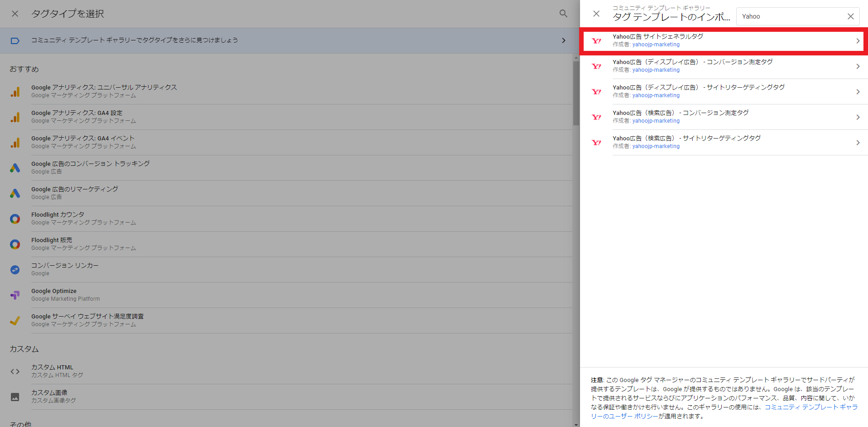
Task: Select Google アナリティクス: ユニバーサル アナリティクス
Action: coord(290,92)
